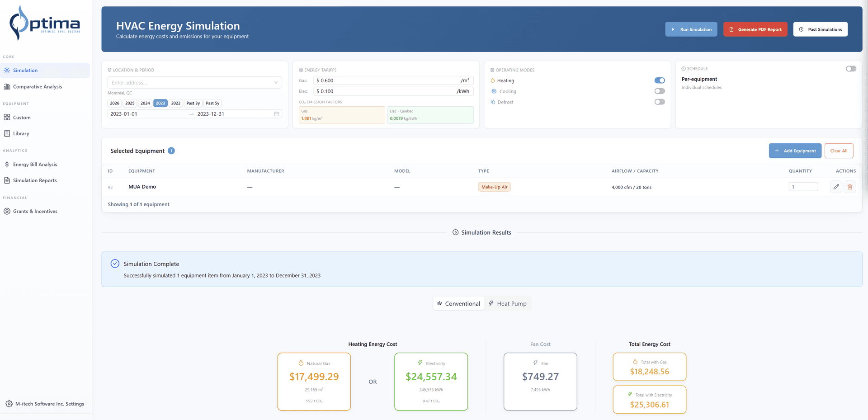
Task: Click the Fan cost bolt icon
Action: coord(536,363)
